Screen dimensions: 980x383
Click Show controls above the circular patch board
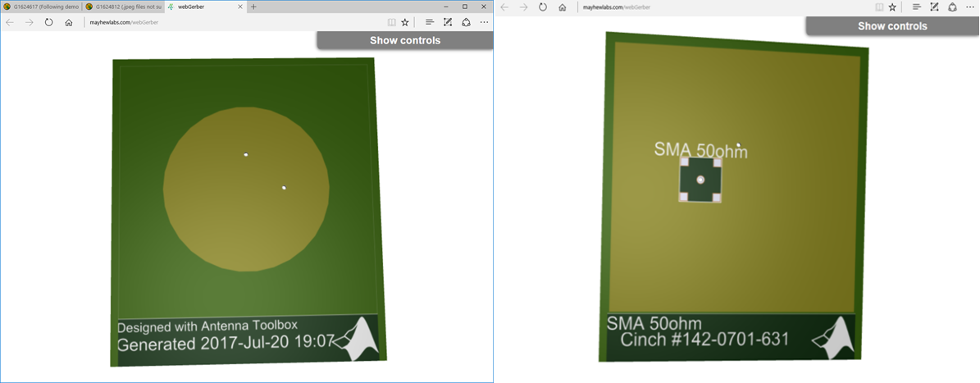(x=405, y=41)
